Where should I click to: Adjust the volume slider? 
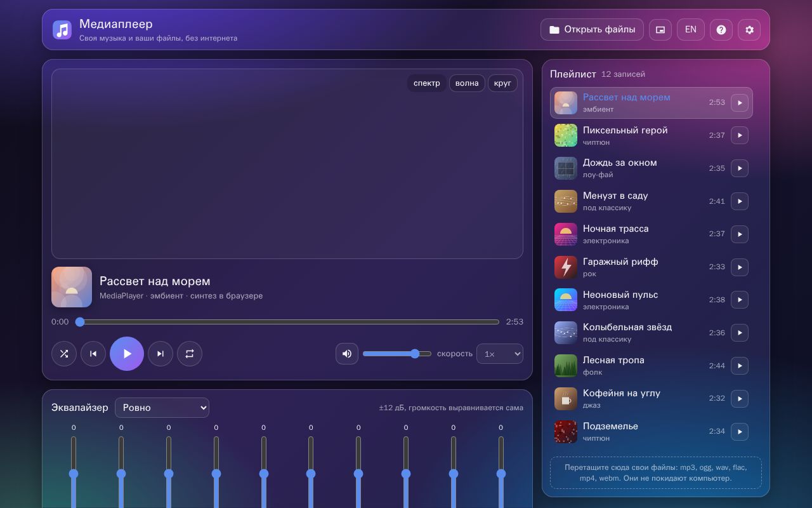tap(397, 354)
